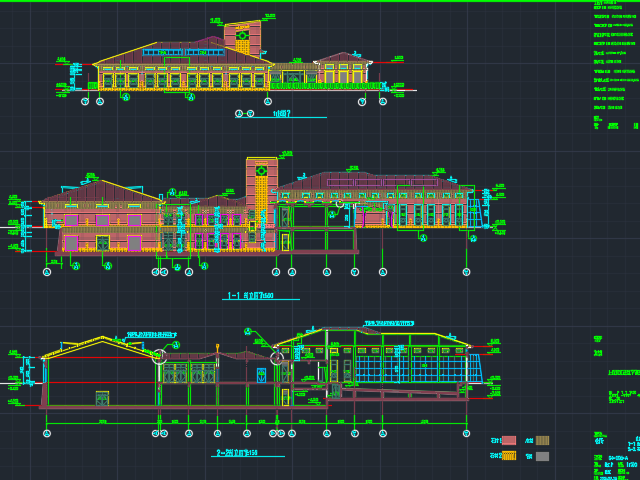Click the leftmost axis bubble under the top elevation
Image resolution: width=640 pixels, height=480 pixels.
point(85,101)
